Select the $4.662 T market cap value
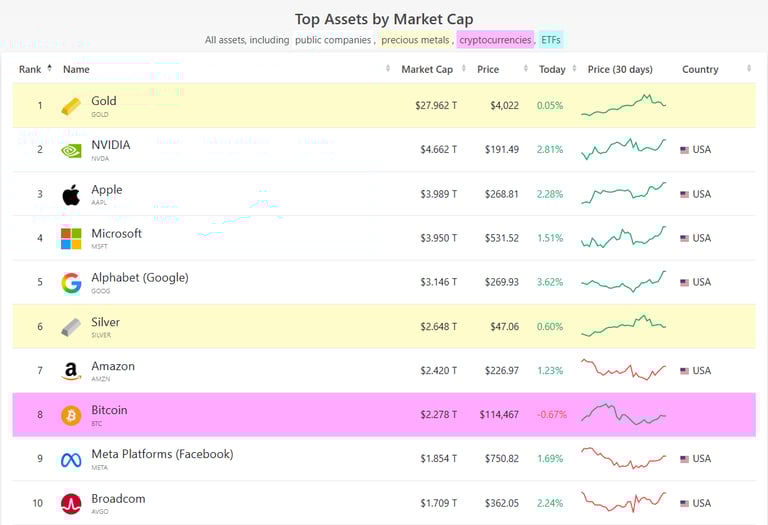768x525 pixels. [438, 149]
